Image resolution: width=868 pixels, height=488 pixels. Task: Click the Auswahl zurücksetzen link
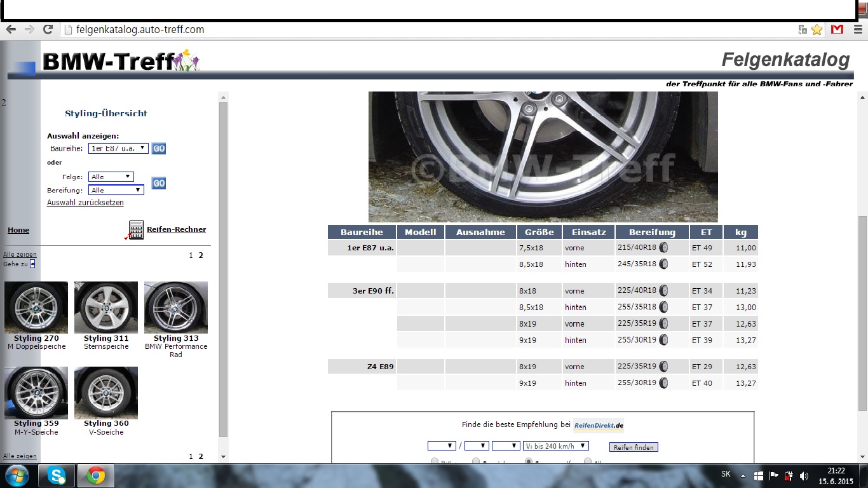coord(85,203)
